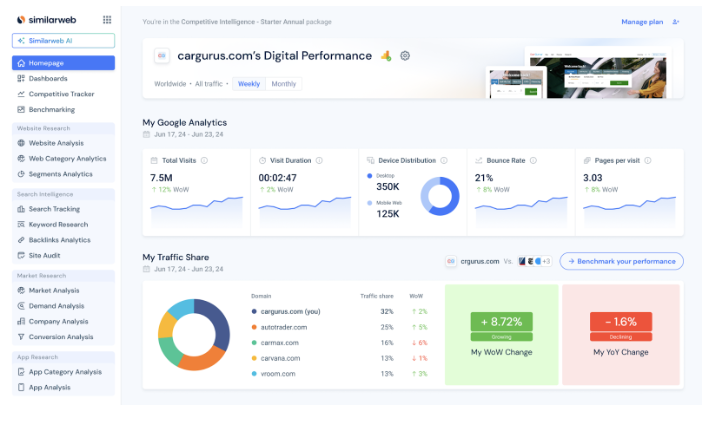Click the Website Analysis globe icon
This screenshot has height=422, width=711.
point(21,143)
